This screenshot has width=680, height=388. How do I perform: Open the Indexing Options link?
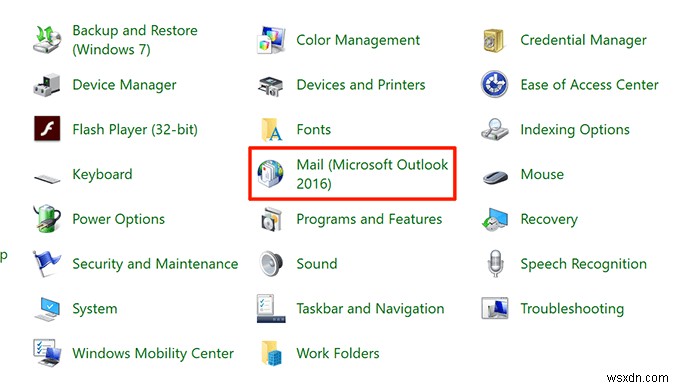click(575, 129)
